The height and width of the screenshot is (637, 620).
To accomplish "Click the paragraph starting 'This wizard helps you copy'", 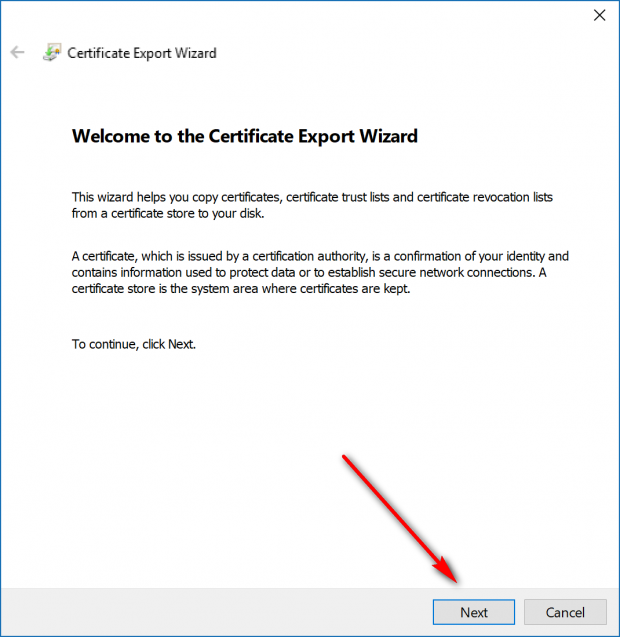I will (312, 205).
